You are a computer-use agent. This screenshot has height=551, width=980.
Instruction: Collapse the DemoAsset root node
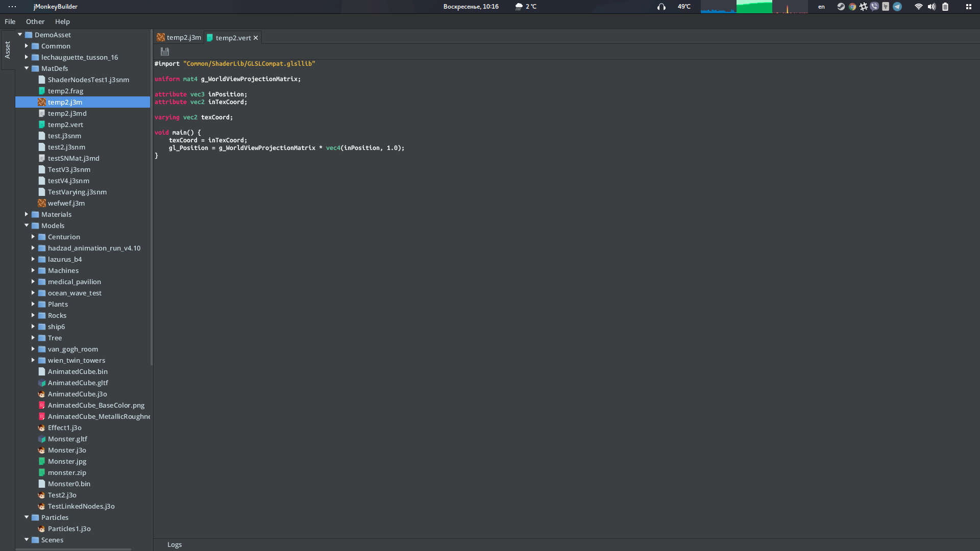coord(20,35)
